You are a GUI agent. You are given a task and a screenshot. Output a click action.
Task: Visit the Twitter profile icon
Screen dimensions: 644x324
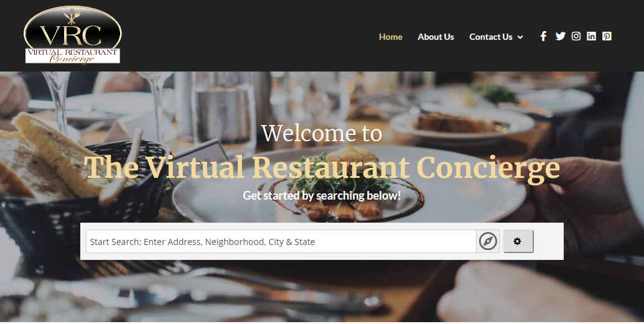coord(560,36)
